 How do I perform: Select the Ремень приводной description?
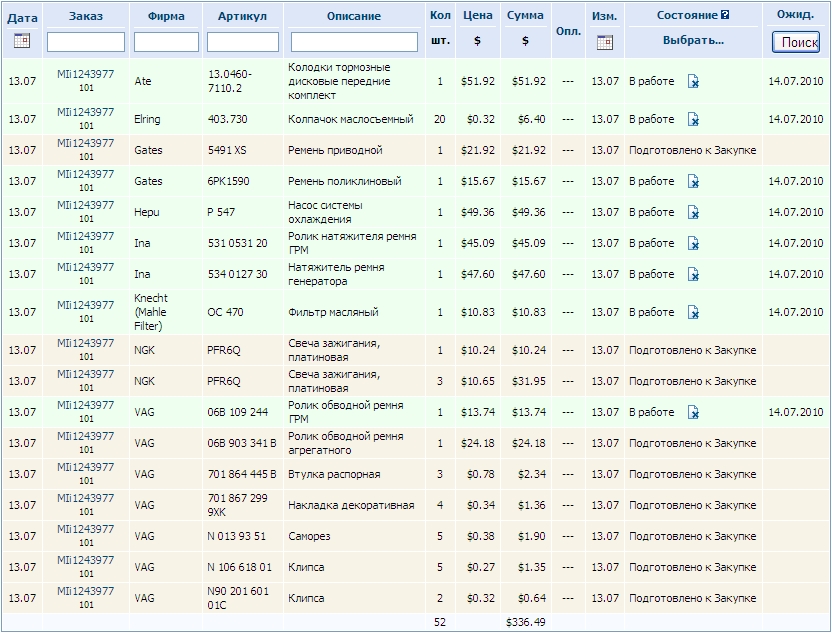tap(335, 150)
